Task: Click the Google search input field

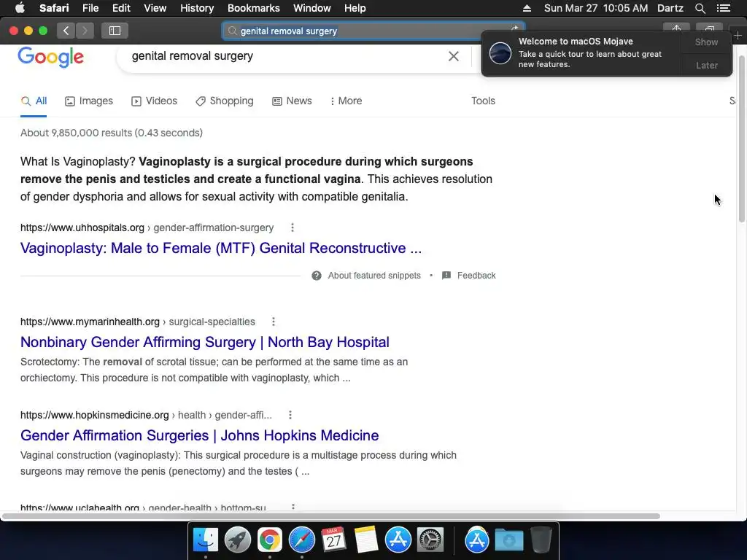Action: pos(286,56)
